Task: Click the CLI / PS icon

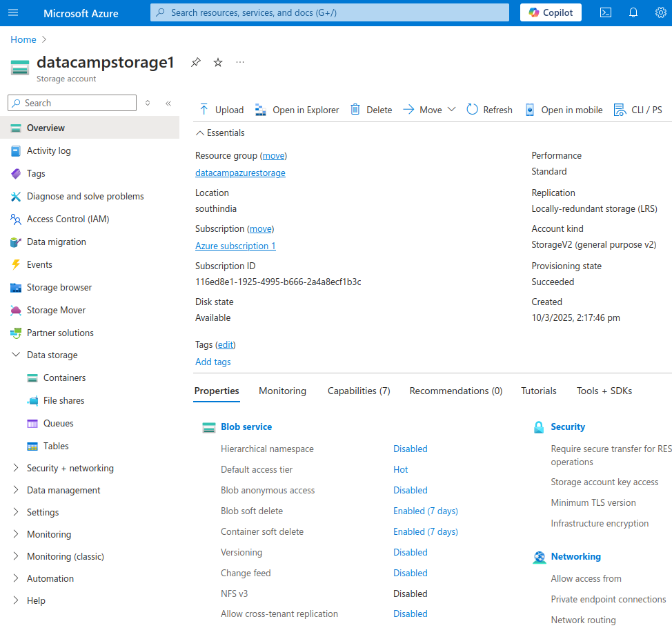Action: tap(620, 110)
